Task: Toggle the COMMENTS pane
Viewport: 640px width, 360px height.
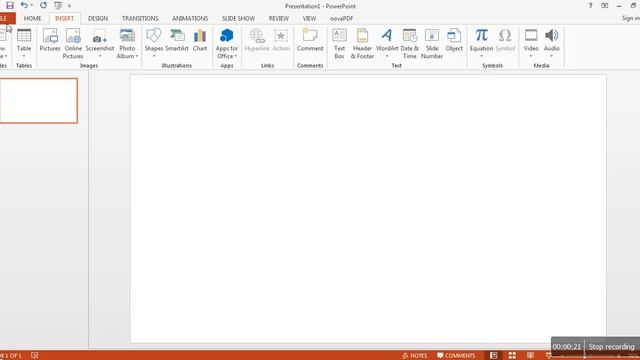Action: [456, 356]
